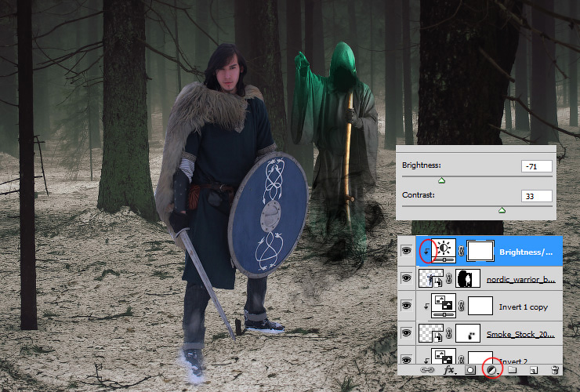Open new fill or adjustment layer menu
The width and height of the screenshot is (580, 392).
tap(492, 370)
